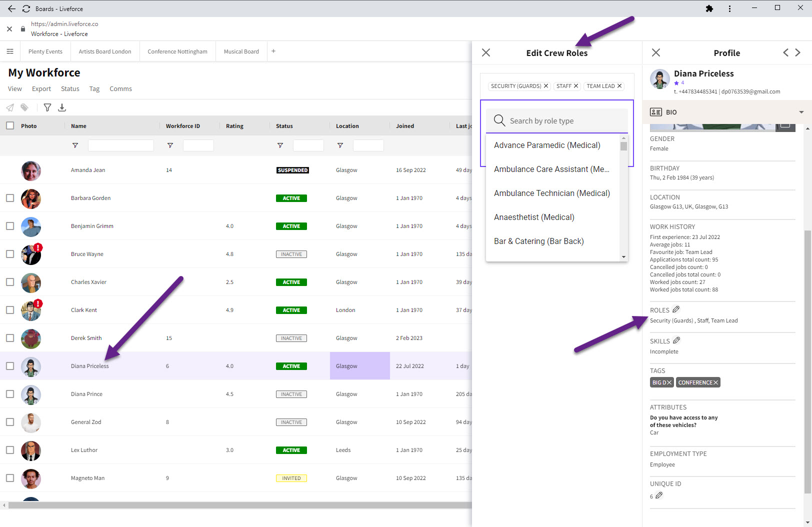Remove the TEAM LEAD role chip
The height and width of the screenshot is (527, 812).
(x=619, y=86)
